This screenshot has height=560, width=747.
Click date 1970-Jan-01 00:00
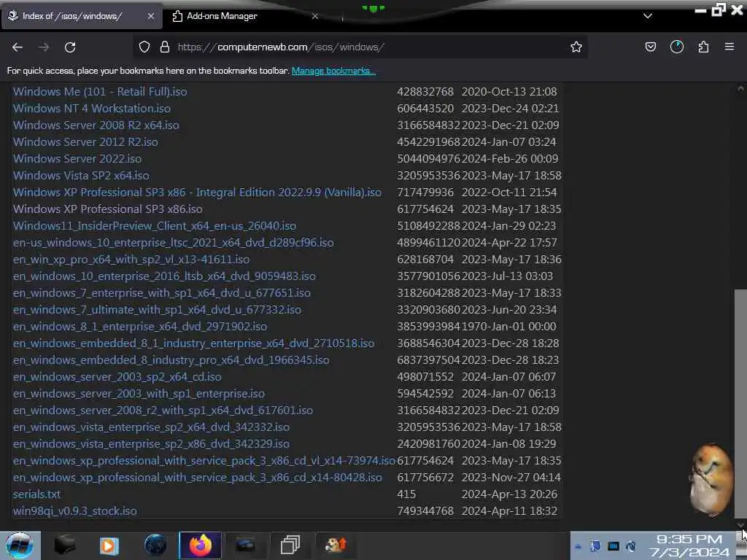pyautogui.click(x=508, y=326)
